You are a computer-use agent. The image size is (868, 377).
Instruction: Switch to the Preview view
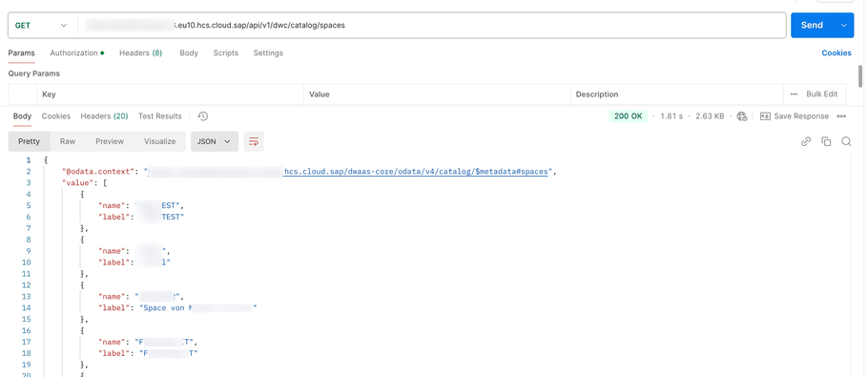(x=110, y=141)
